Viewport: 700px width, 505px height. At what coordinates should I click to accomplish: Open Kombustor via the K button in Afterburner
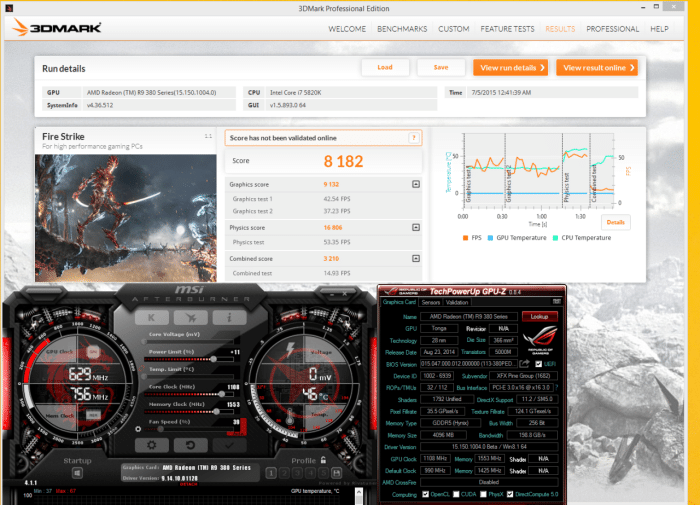coord(152,317)
